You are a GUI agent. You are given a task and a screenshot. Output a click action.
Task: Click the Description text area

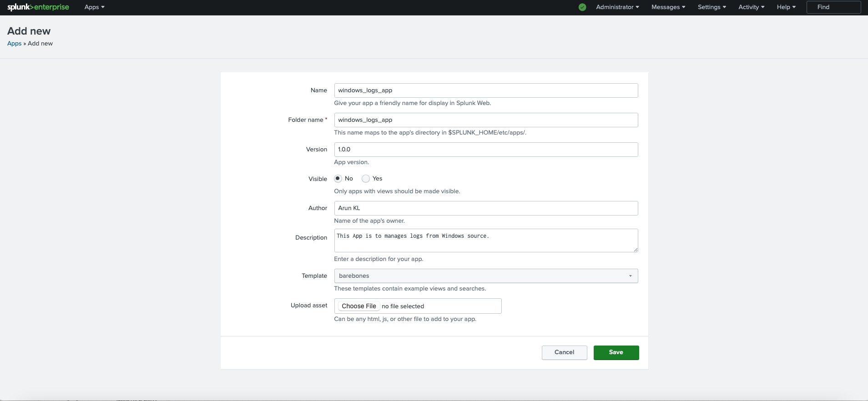coord(486,241)
